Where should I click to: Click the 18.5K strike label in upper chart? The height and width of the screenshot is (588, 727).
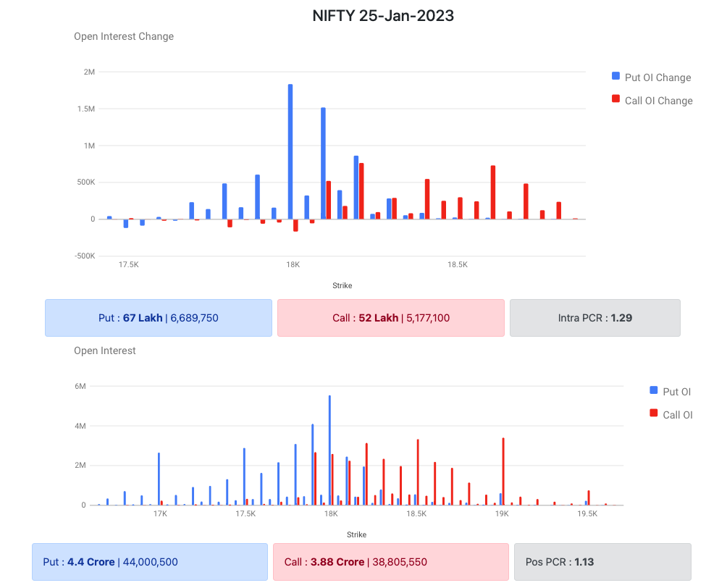click(457, 265)
